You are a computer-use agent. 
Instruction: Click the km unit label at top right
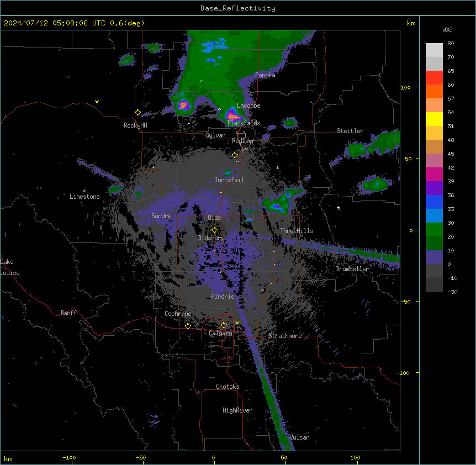411,23
